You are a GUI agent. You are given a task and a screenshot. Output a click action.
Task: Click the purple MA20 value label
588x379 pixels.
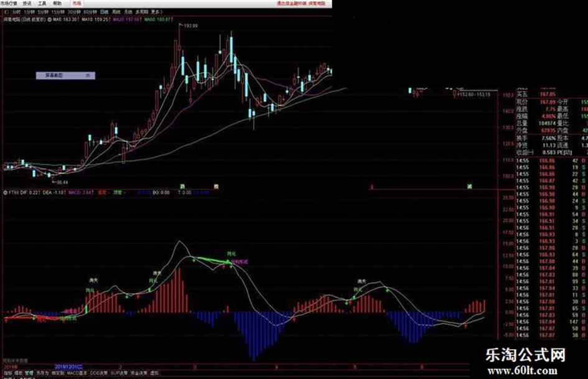(128, 19)
